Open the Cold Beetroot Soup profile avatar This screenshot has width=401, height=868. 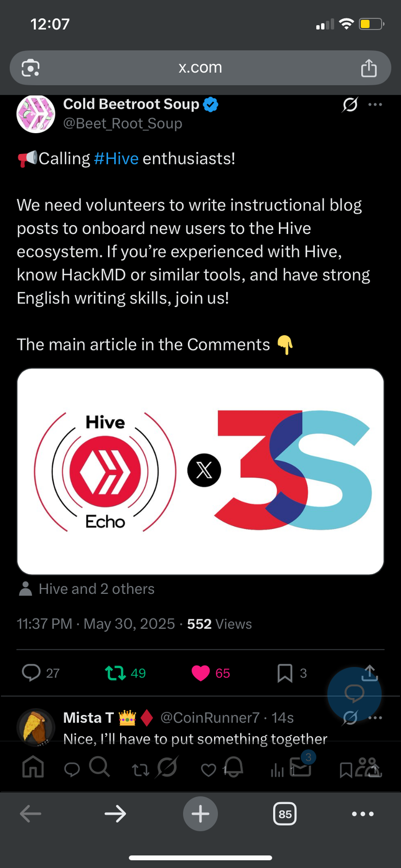click(36, 114)
